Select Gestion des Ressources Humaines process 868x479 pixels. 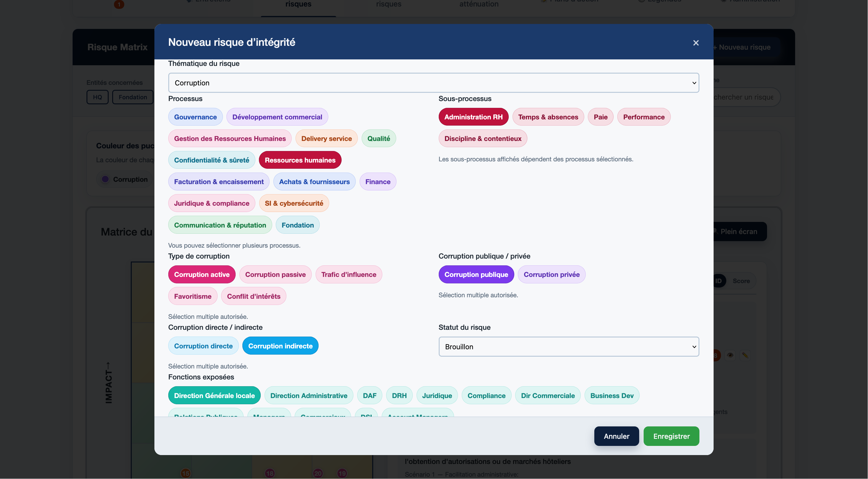coord(230,138)
